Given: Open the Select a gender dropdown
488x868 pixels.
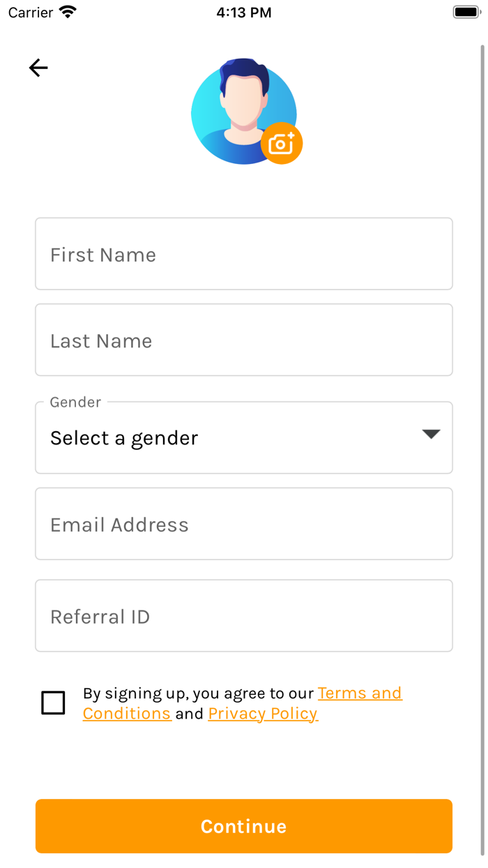Looking at the screenshot, I should (x=243, y=437).
